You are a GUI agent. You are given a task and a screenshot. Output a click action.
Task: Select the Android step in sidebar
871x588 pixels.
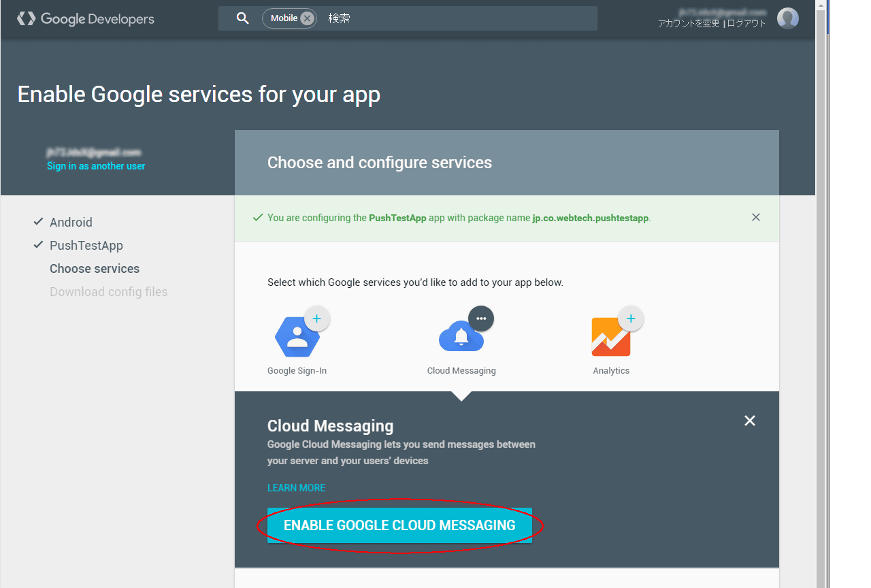(71, 222)
